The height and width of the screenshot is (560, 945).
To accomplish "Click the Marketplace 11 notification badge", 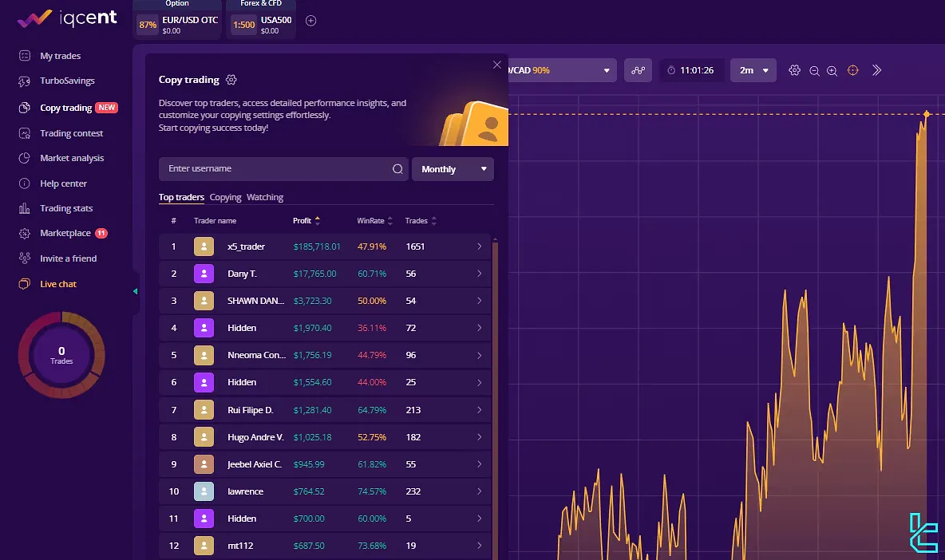I will [101, 233].
